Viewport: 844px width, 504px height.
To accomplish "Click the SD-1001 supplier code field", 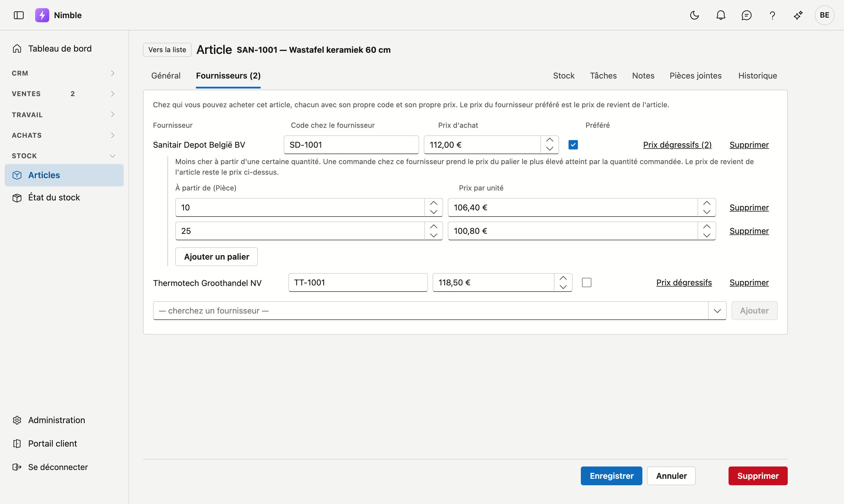I will pos(351,145).
